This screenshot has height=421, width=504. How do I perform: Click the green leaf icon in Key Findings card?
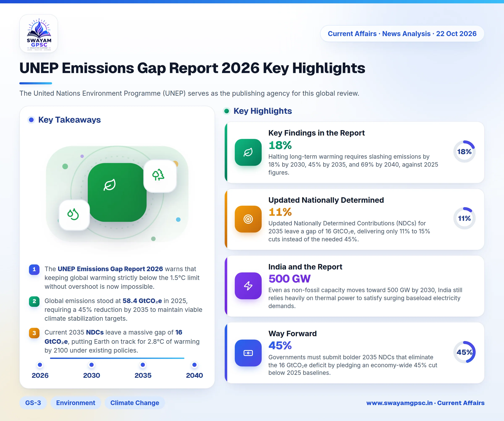tap(248, 152)
